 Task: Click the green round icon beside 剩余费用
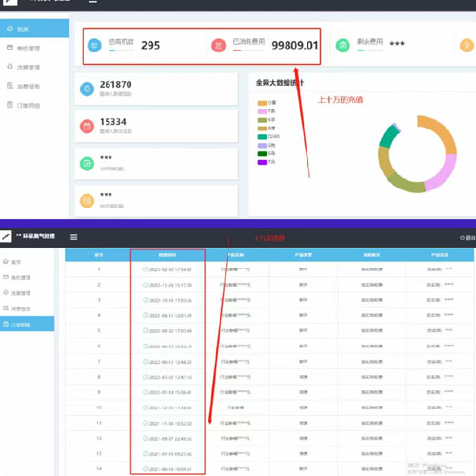pyautogui.click(x=343, y=46)
